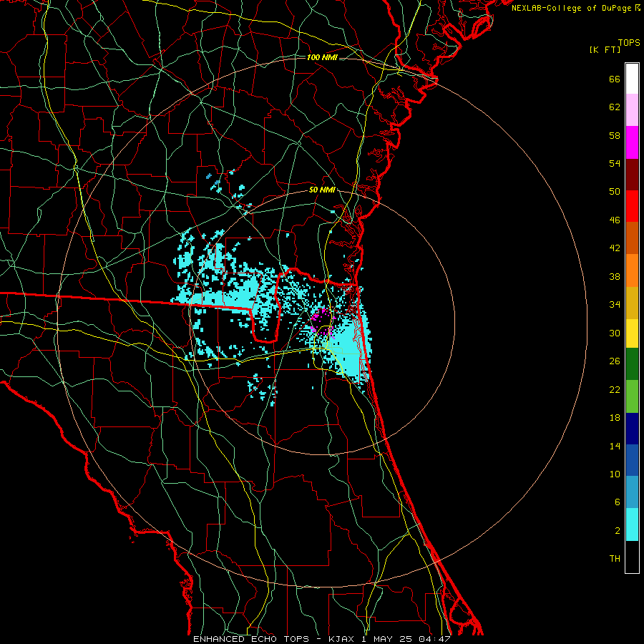
Task: Click the light pink 62 kft legend swatch
Action: click(632, 110)
